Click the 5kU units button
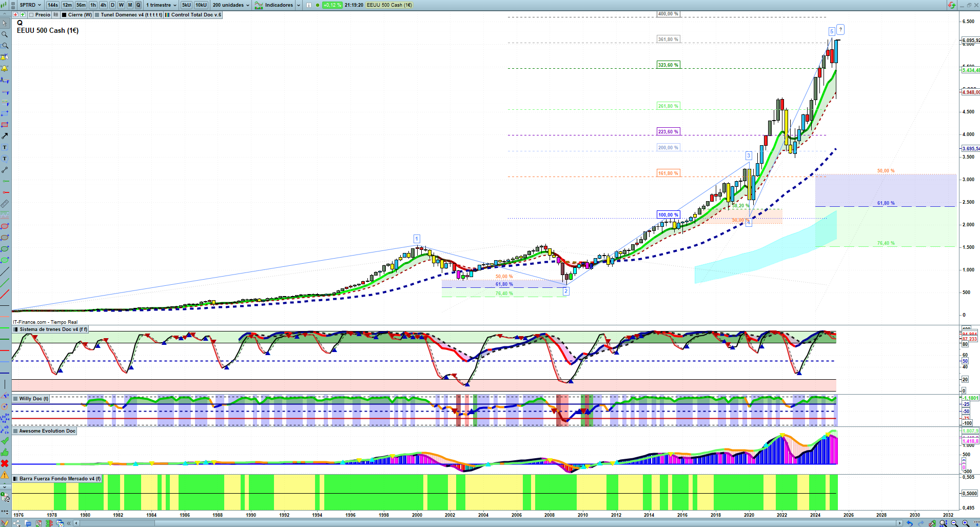 [x=186, y=5]
